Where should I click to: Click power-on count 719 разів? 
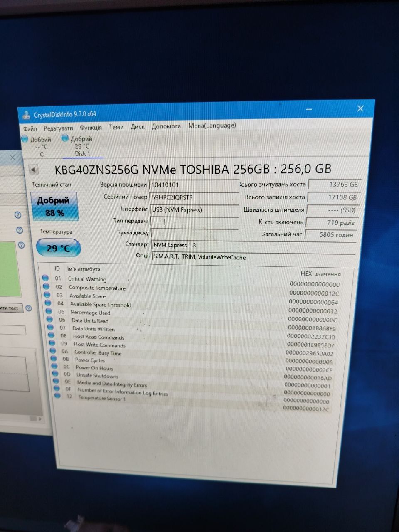(x=332, y=222)
